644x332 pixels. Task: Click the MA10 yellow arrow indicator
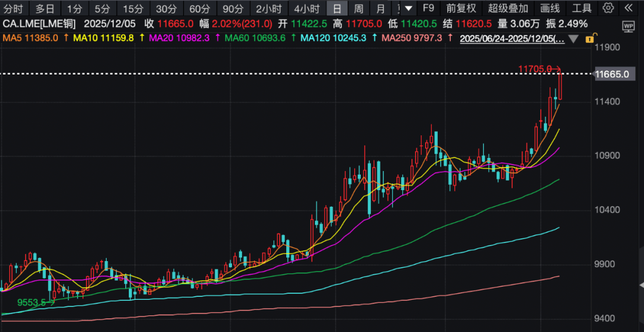(x=141, y=38)
